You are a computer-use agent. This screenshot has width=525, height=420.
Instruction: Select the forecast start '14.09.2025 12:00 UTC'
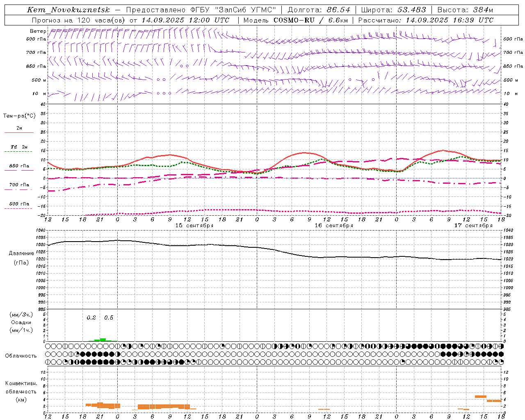pyautogui.click(x=185, y=20)
